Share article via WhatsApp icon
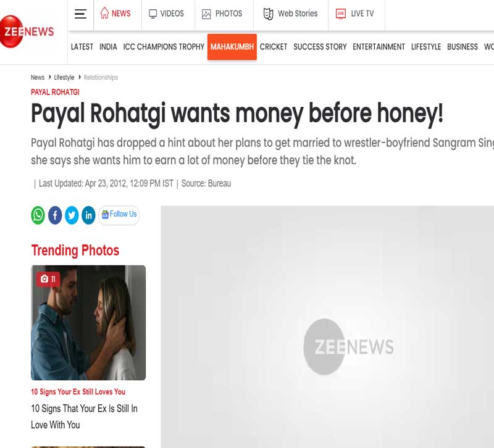 pos(38,215)
